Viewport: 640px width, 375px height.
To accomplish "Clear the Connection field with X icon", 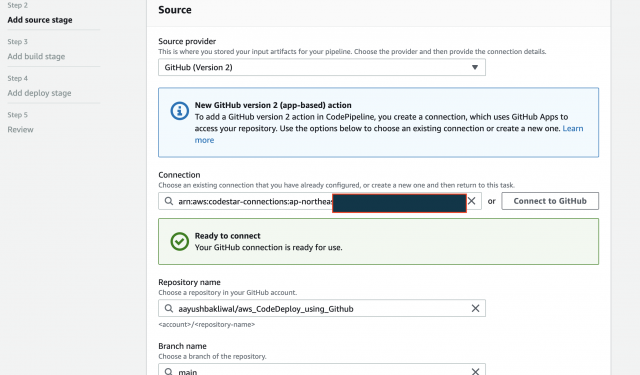I will click(471, 201).
